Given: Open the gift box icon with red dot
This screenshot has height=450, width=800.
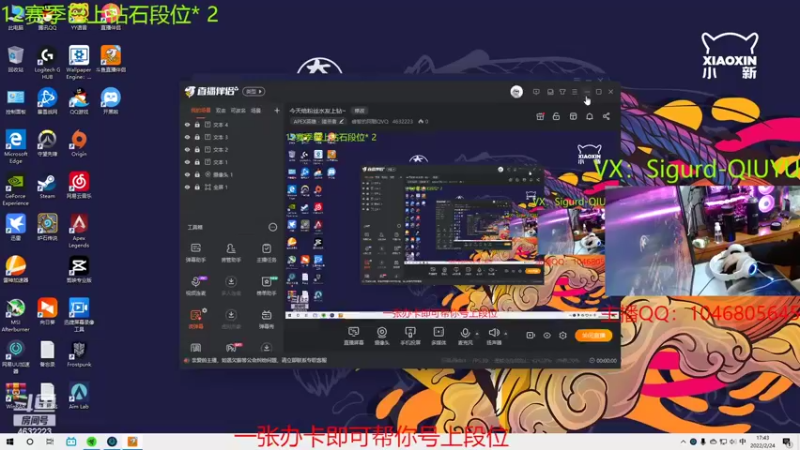Looking at the screenshot, I should [x=540, y=116].
